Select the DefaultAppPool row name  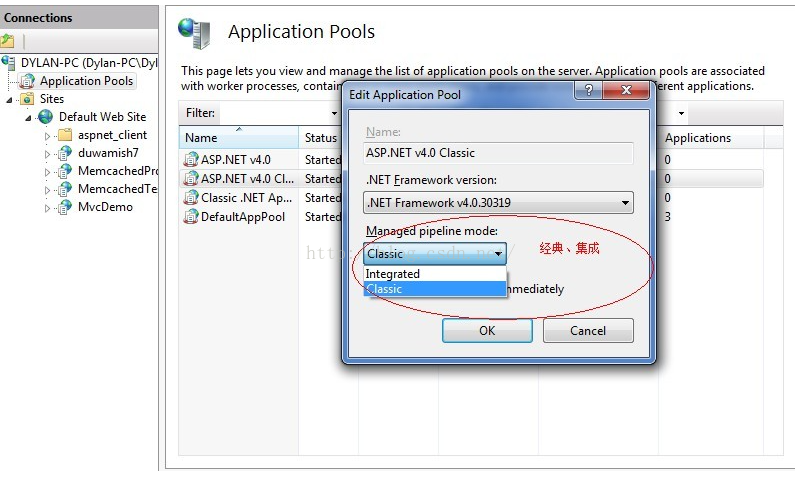[x=242, y=217]
